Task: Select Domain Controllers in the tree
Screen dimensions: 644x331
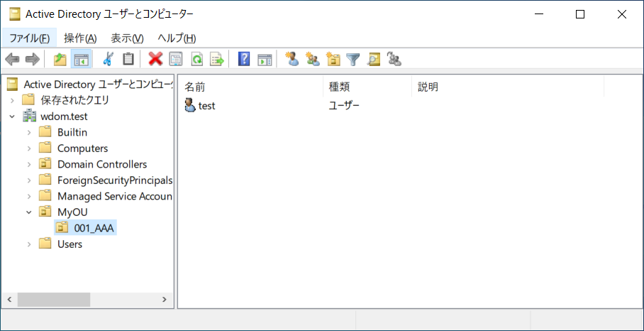Action: [x=102, y=165]
